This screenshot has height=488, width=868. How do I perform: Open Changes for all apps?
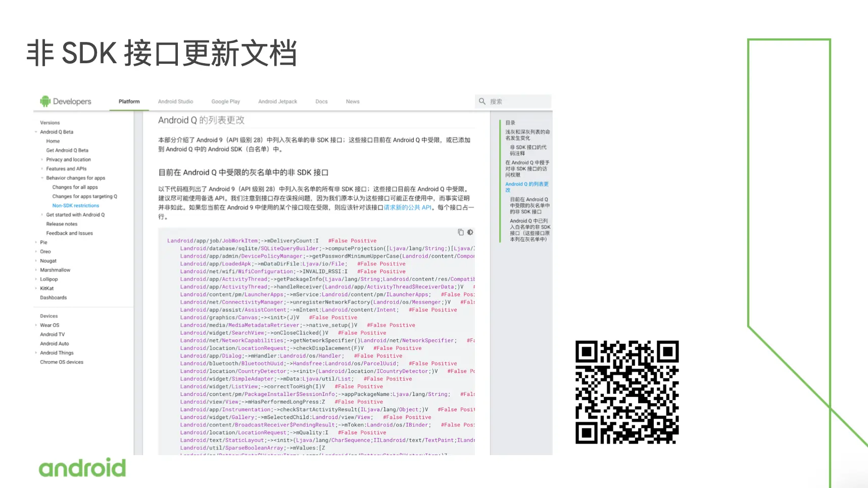(75, 187)
